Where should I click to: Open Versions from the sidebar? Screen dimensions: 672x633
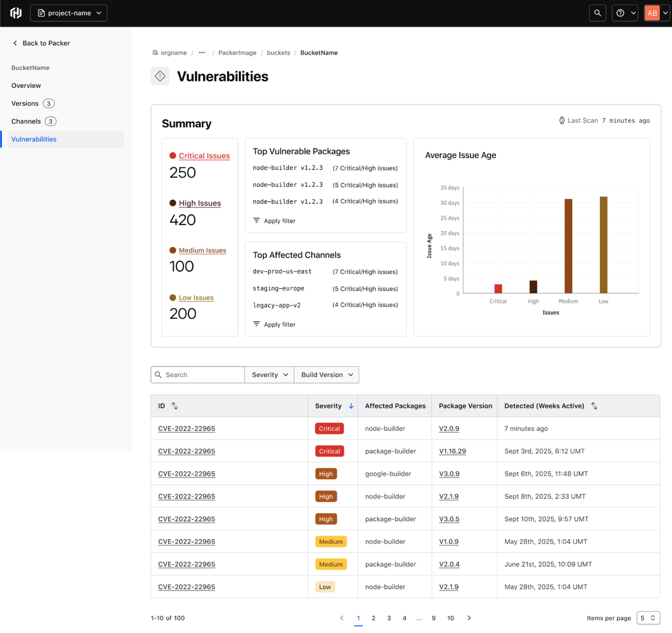pyautogui.click(x=24, y=103)
